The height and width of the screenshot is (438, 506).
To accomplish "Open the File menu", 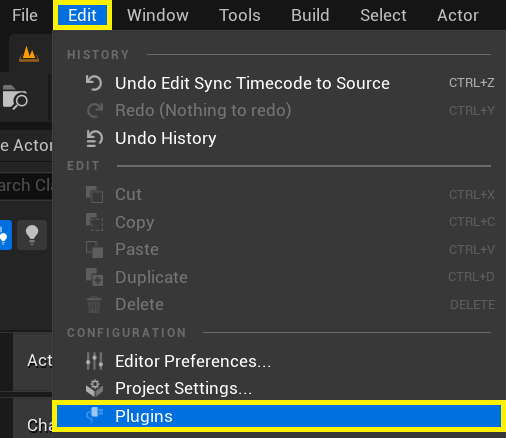I will coord(25,15).
